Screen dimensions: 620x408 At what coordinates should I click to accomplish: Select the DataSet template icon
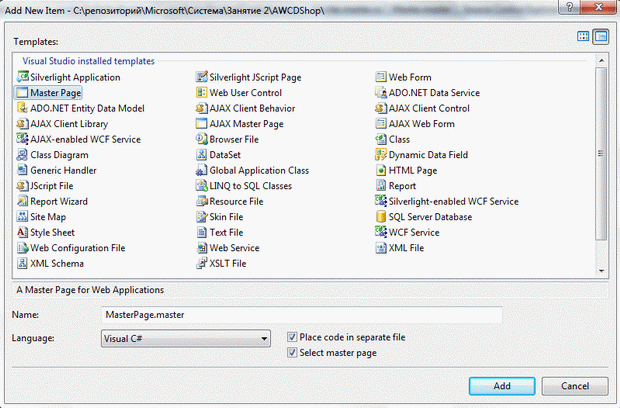coord(201,155)
